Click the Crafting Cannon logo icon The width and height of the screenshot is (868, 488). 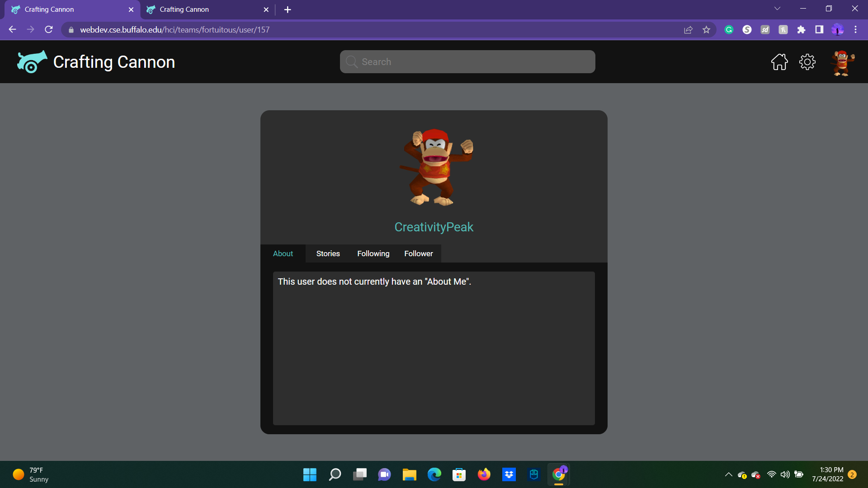32,61
